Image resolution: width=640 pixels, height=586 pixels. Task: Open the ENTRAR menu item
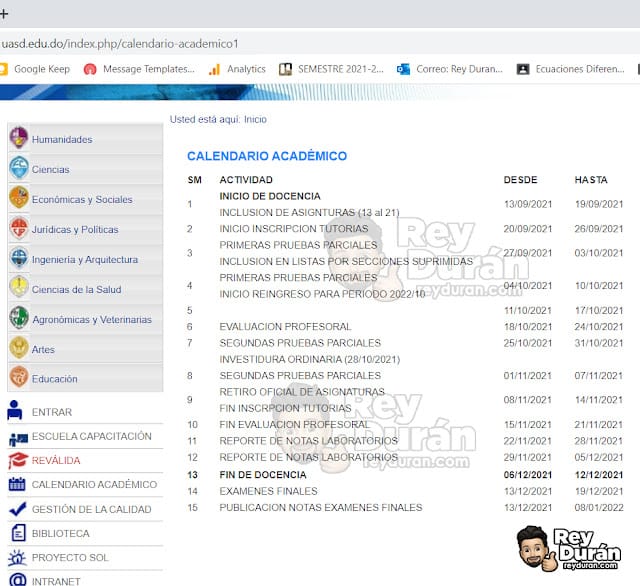[52, 412]
